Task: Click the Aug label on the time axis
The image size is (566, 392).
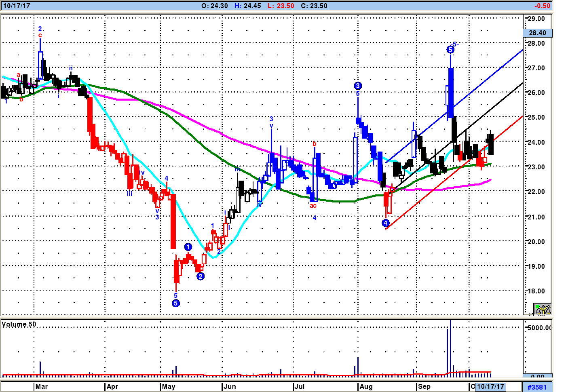Action: [x=366, y=387]
